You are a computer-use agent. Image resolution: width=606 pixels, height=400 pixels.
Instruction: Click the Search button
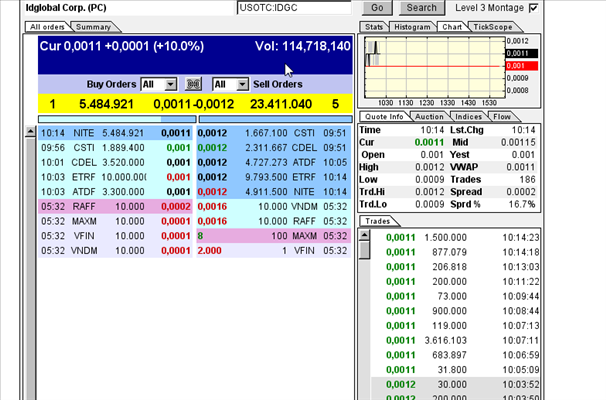(421, 8)
